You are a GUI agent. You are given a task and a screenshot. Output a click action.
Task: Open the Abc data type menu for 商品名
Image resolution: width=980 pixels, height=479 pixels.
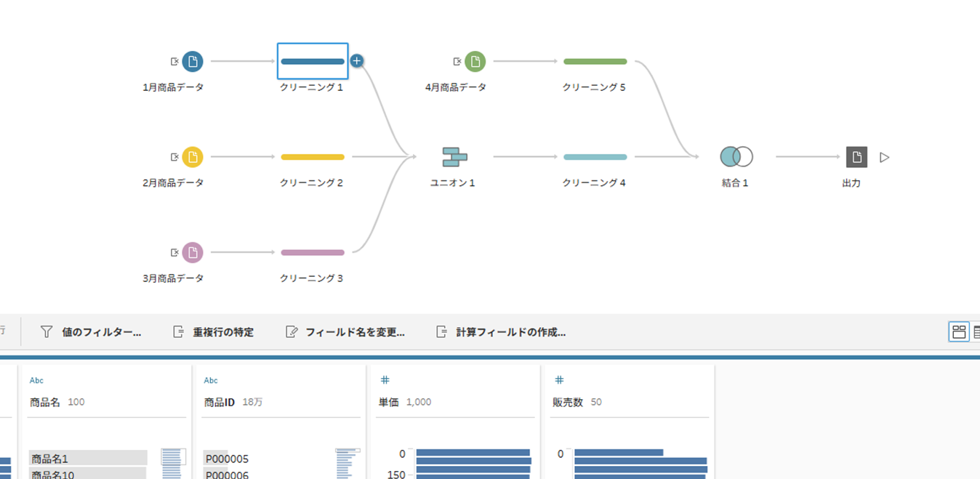36,380
